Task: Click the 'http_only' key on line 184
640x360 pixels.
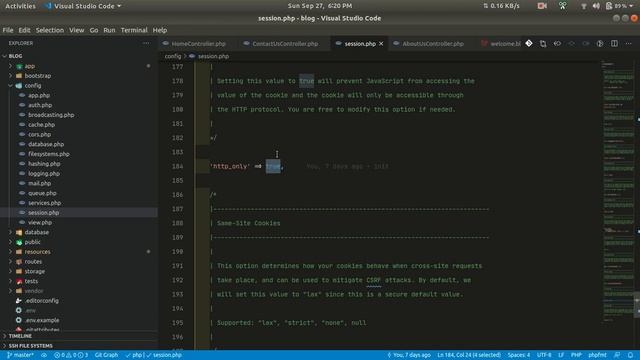Action: pyautogui.click(x=229, y=167)
